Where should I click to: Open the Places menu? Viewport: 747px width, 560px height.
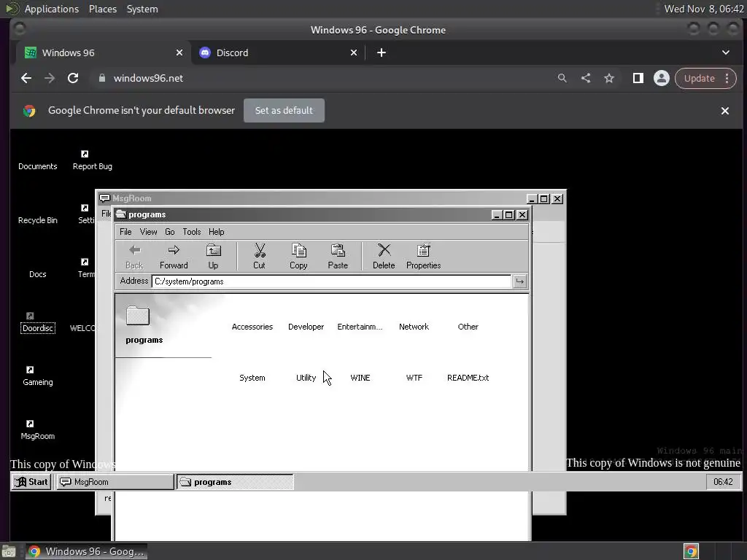(x=102, y=9)
